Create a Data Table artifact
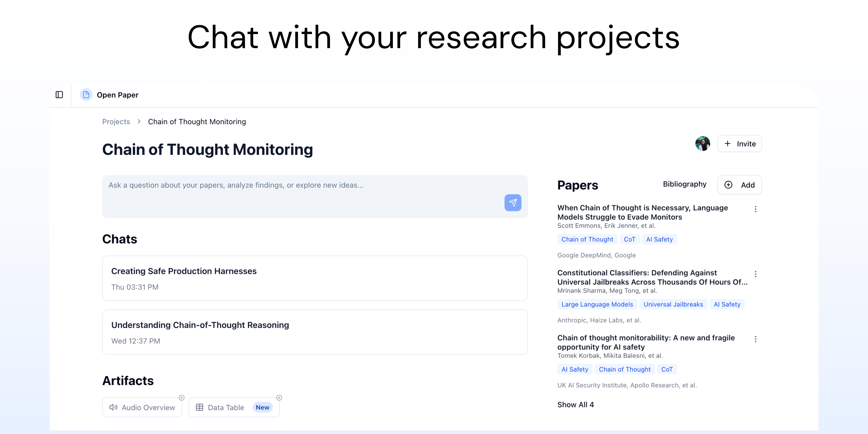This screenshot has height=434, width=868. click(226, 407)
